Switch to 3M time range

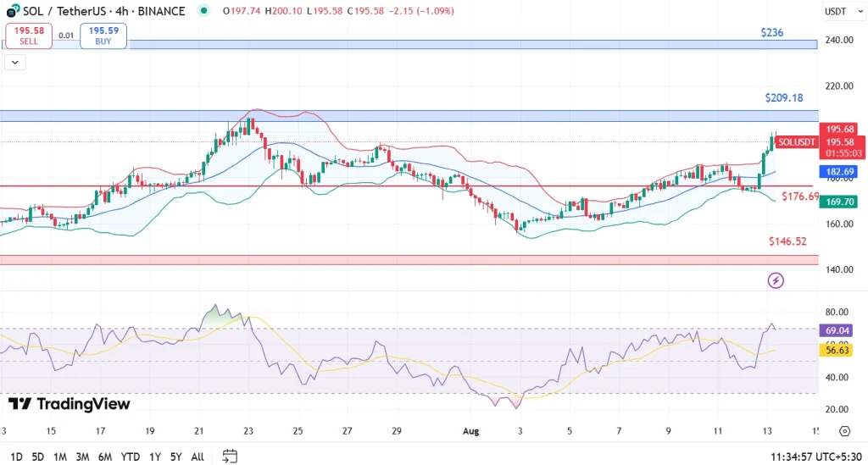pyautogui.click(x=82, y=457)
